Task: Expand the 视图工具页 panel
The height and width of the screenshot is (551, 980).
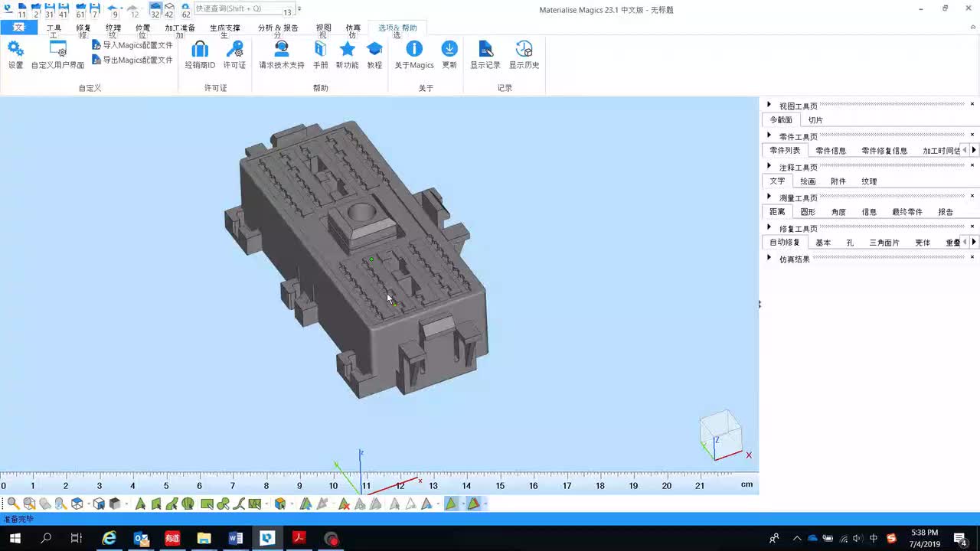Action: point(769,105)
